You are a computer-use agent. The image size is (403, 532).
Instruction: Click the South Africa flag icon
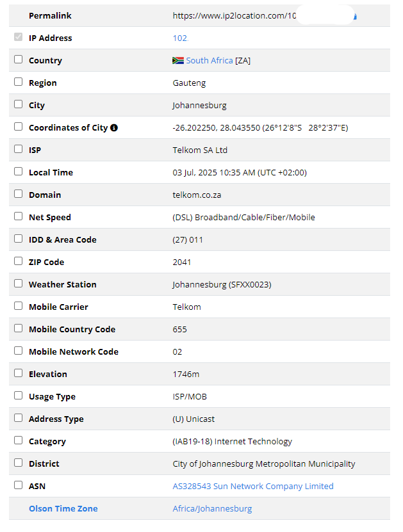(178, 61)
